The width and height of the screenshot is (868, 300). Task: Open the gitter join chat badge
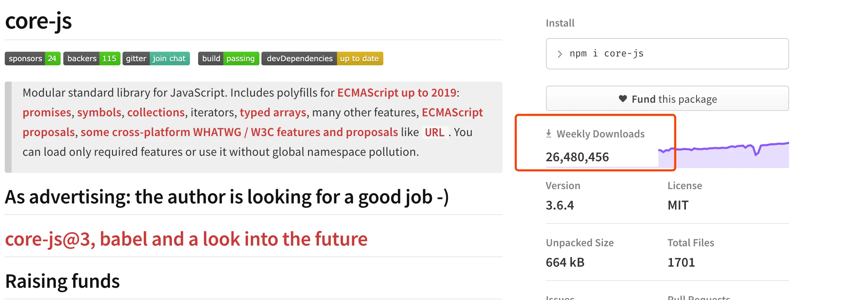pos(156,59)
